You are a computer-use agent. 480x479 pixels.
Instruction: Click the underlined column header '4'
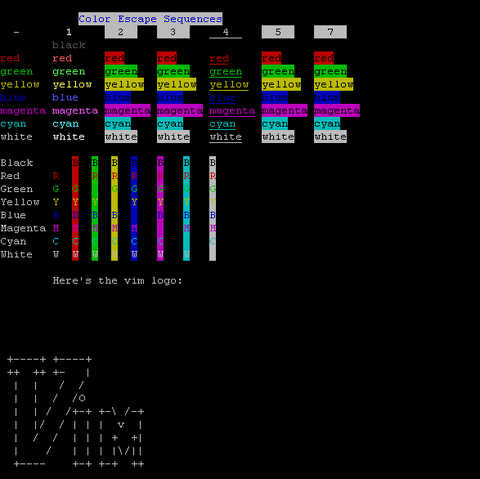(x=225, y=32)
